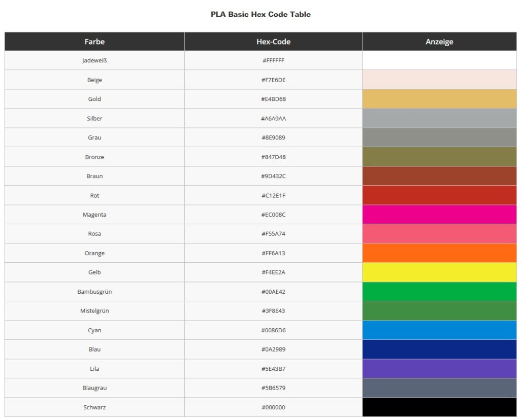Click the Magenta color swatch

439,215
